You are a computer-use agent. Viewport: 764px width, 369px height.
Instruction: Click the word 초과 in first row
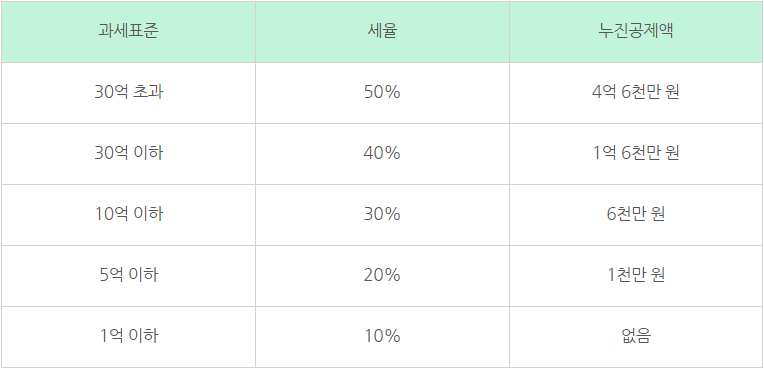coord(148,92)
